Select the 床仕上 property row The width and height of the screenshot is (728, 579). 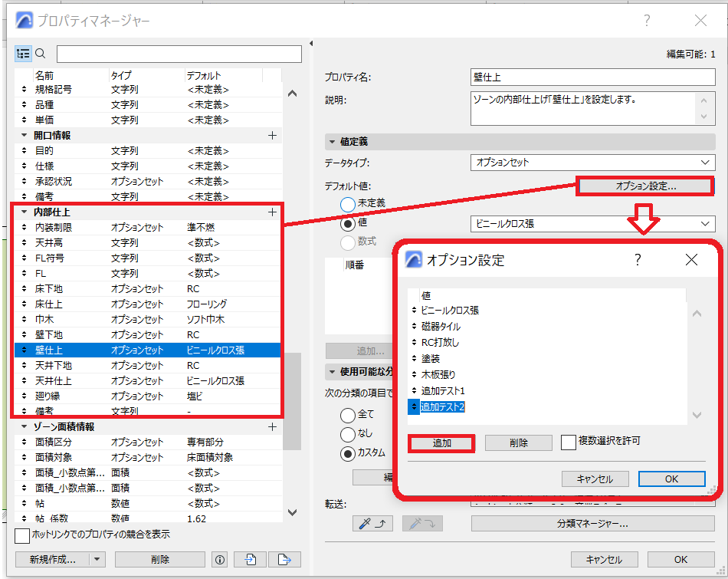click(148, 304)
